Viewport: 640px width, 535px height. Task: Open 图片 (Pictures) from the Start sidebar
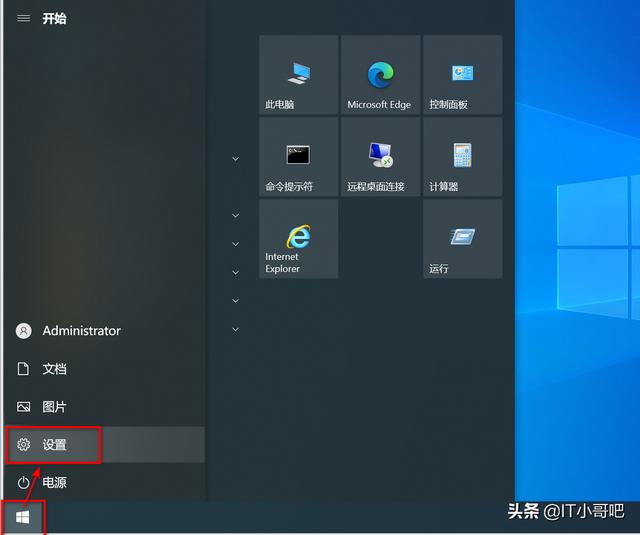pos(104,407)
